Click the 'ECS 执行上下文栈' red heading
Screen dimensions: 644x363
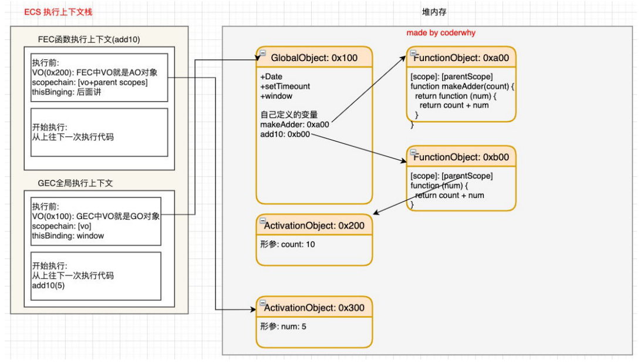click(58, 12)
